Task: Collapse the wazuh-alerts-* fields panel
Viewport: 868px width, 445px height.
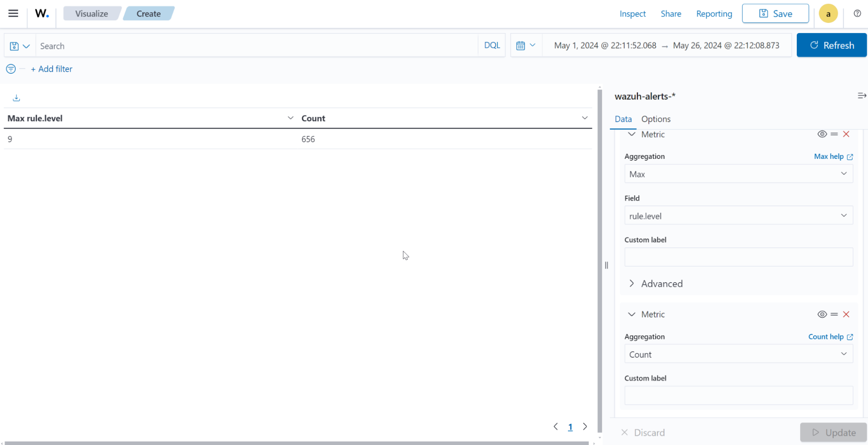Action: pyautogui.click(x=861, y=95)
